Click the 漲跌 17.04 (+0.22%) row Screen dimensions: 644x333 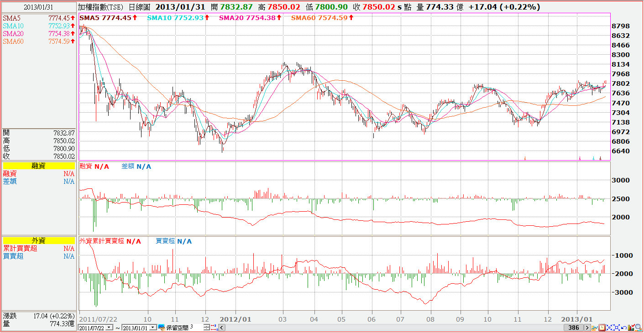point(38,316)
